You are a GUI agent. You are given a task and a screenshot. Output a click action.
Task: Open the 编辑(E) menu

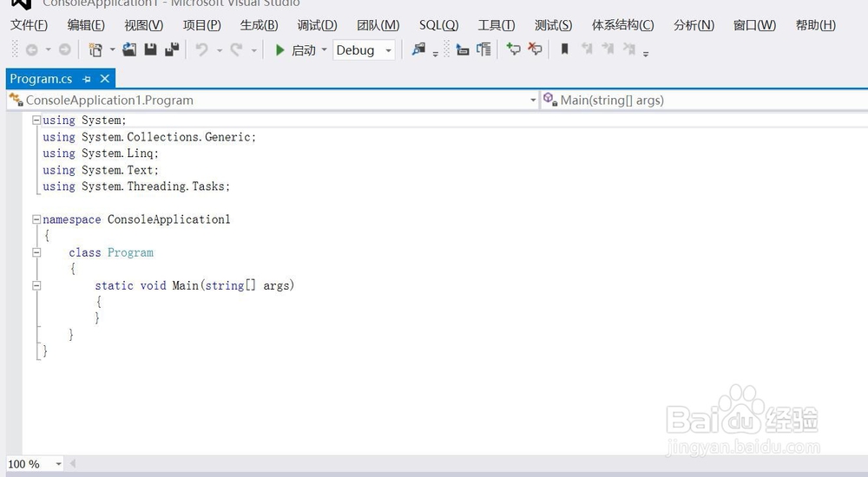[86, 25]
